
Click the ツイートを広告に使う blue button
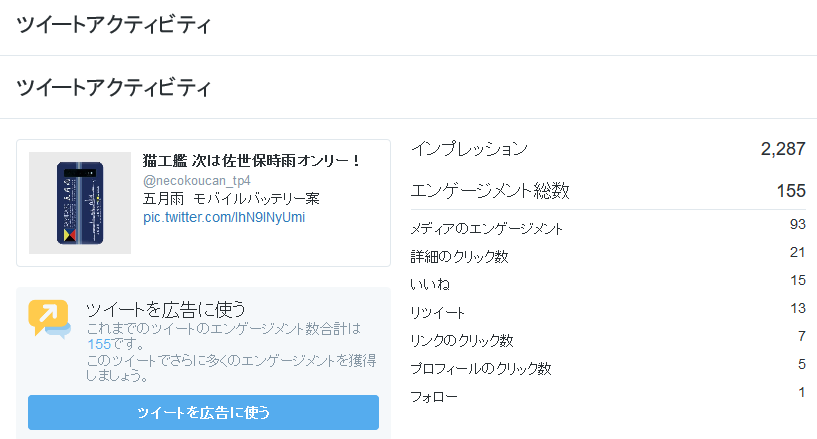(x=203, y=412)
